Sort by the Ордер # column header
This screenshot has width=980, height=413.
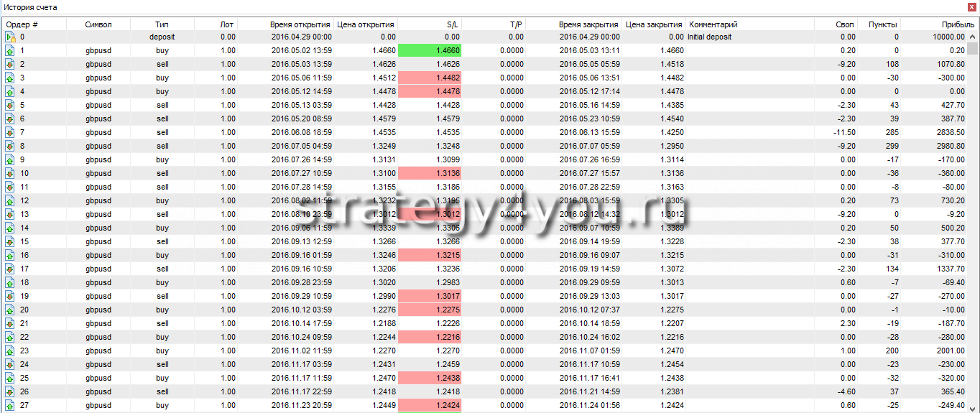click(x=22, y=24)
